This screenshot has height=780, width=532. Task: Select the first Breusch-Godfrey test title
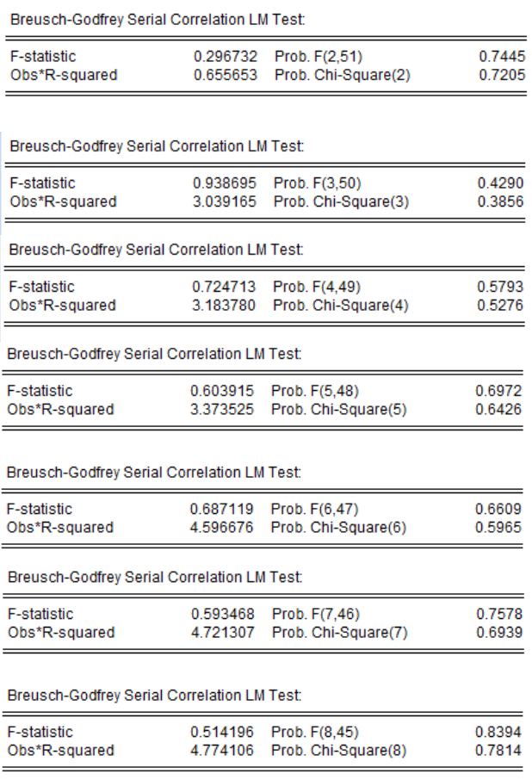[158, 20]
